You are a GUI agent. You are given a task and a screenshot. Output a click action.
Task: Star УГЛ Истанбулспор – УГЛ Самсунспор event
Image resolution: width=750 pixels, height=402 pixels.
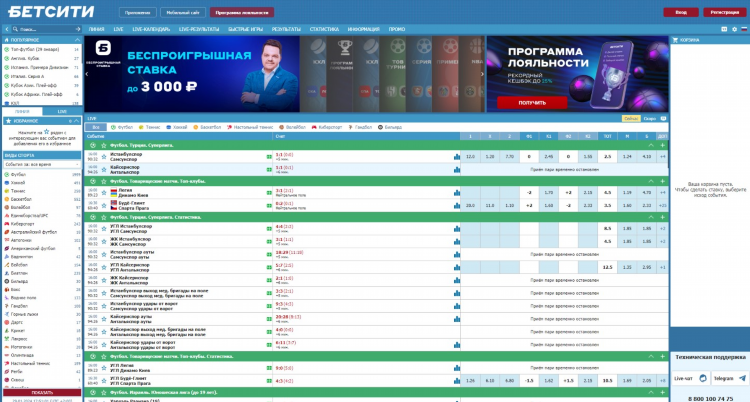click(104, 229)
